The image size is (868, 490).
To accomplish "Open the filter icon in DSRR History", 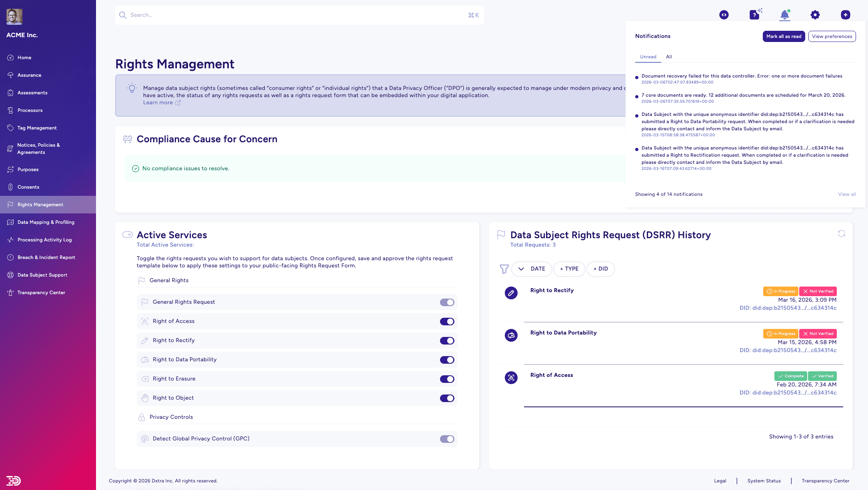I will point(504,269).
